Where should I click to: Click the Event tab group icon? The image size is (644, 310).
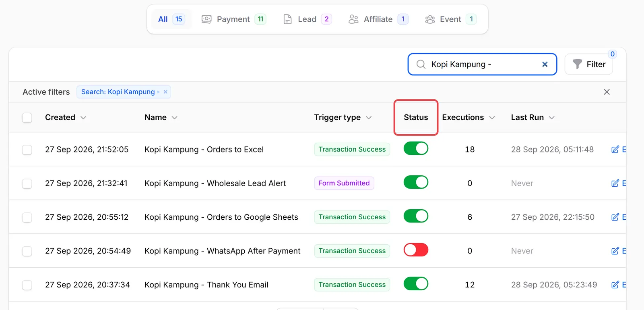430,19
